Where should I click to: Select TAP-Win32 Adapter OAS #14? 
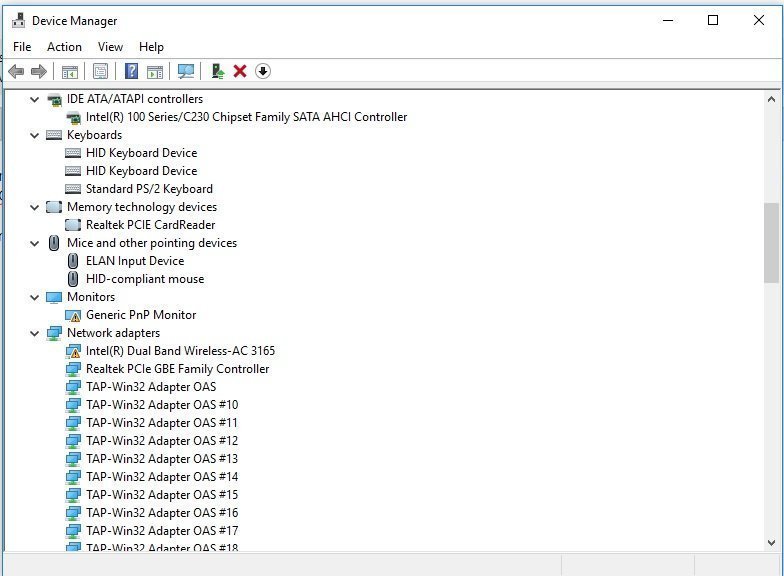(162, 477)
